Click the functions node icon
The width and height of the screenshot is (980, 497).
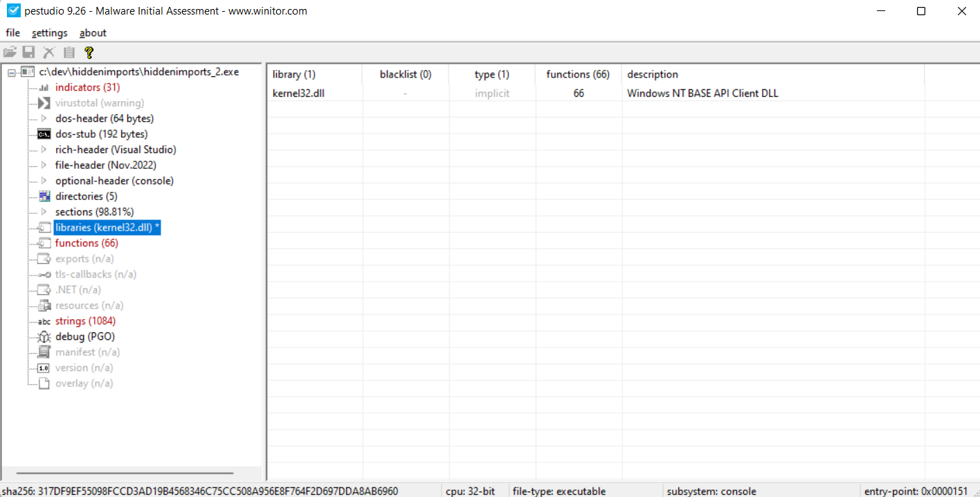pos(44,243)
